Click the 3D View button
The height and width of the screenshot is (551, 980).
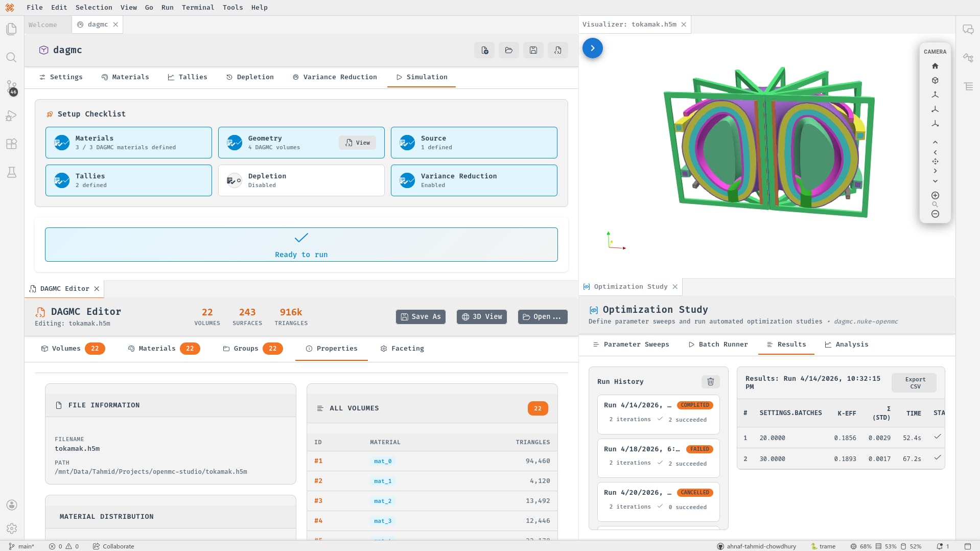pos(482,317)
